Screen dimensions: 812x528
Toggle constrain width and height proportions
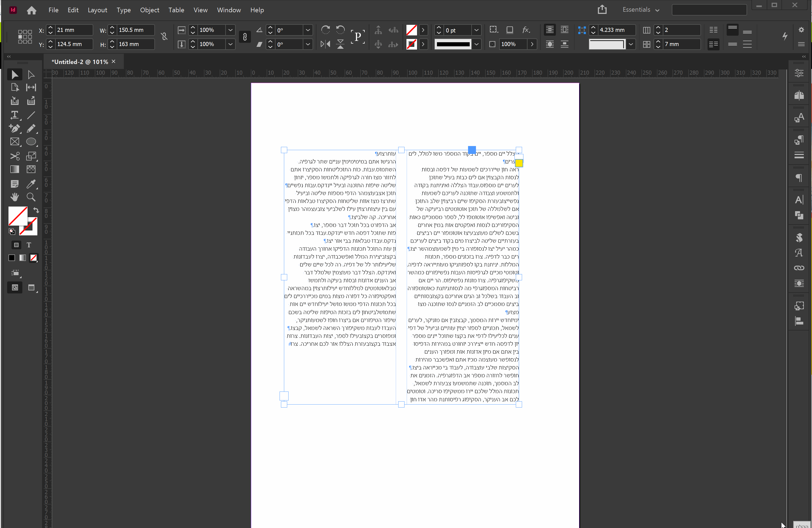point(164,37)
